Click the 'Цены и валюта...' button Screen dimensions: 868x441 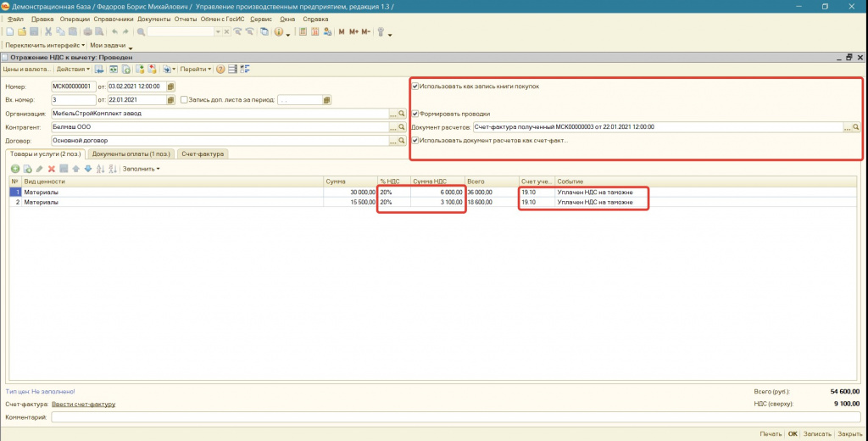point(26,70)
